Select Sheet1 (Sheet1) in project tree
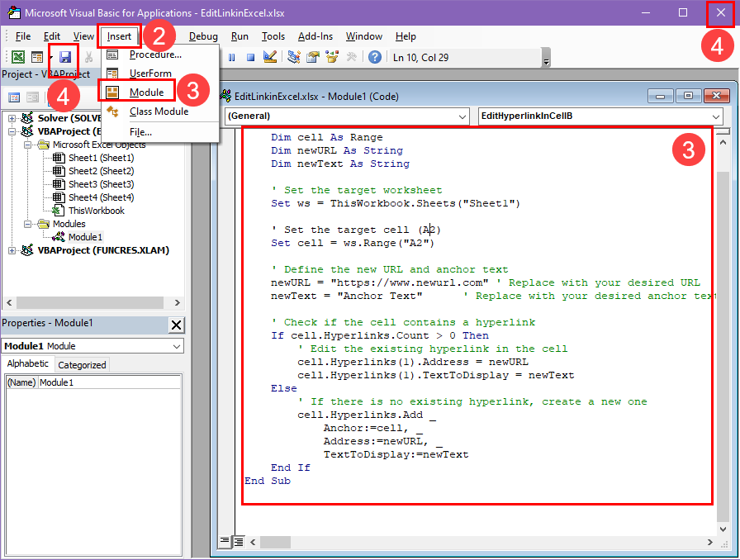The image size is (740, 560). click(x=101, y=158)
